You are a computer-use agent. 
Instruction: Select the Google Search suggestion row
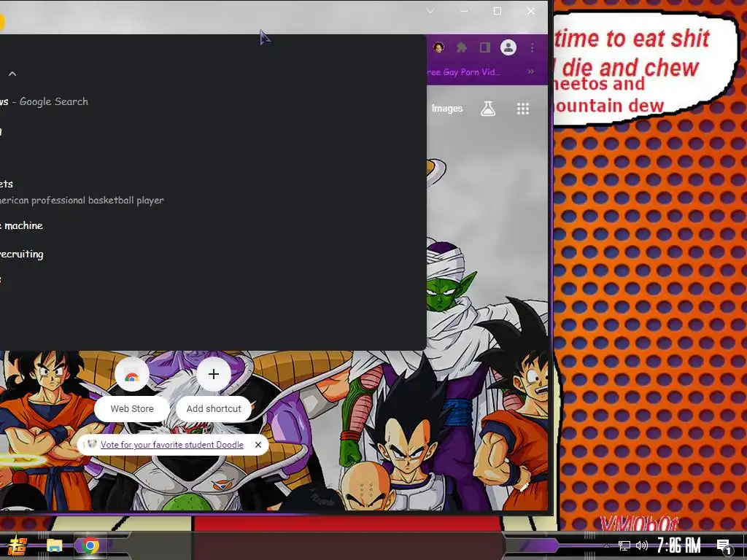[213, 101]
